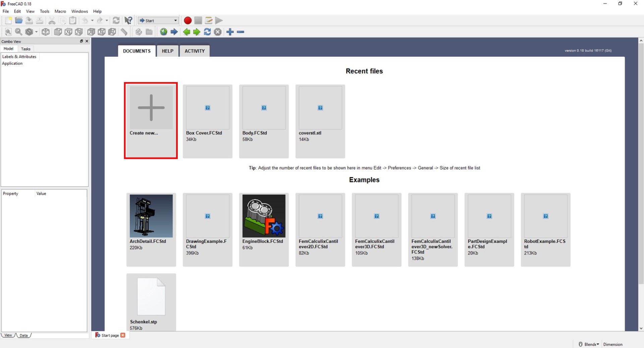
Task: Fit selection zoom magnifier icon
Action: [x=19, y=32]
